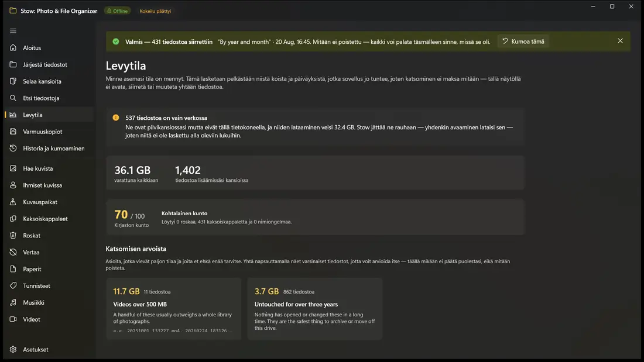Click the 70 / 100 Kirjaston kunto score
The width and height of the screenshot is (644, 362).
click(131, 218)
